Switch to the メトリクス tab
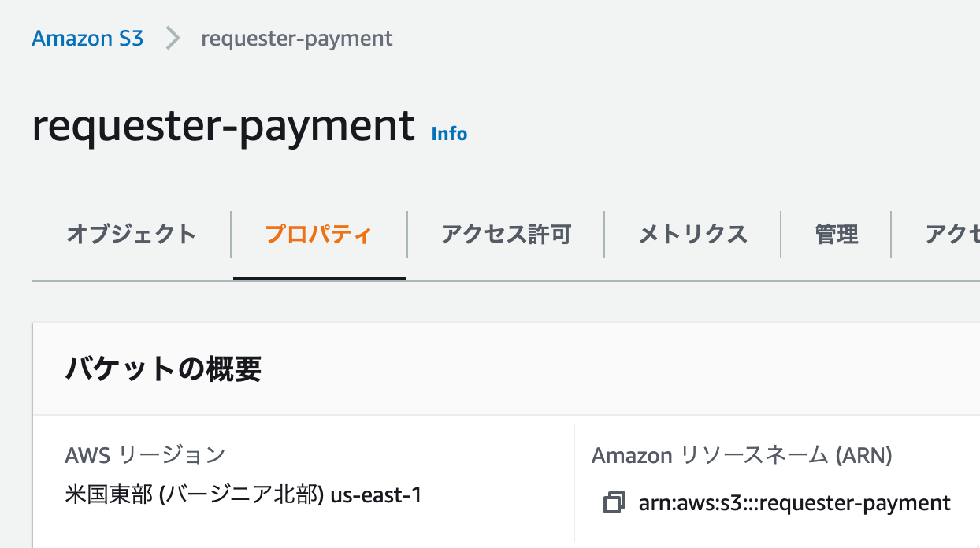This screenshot has height=548, width=980. [692, 234]
